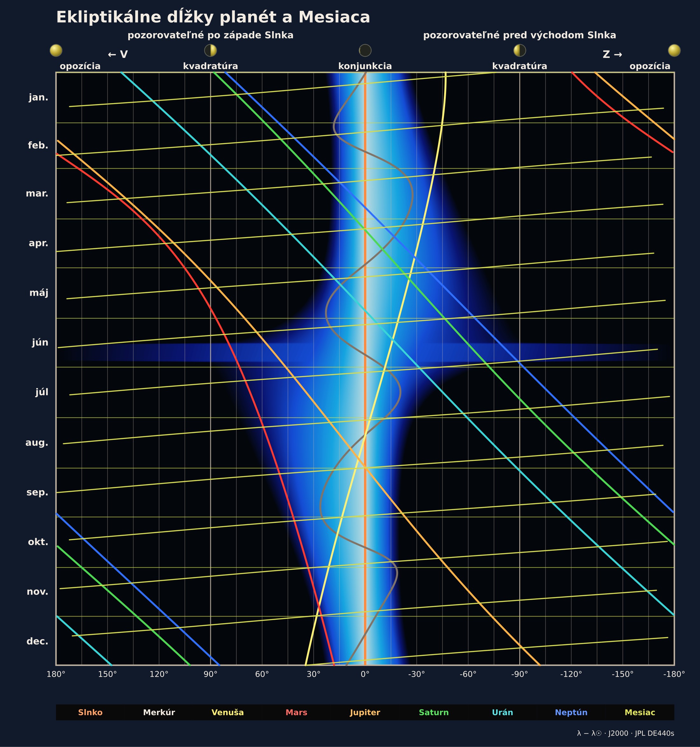Select the Merkúr legend entry
Image resolution: width=700 pixels, height=747 pixels.
[159, 712]
